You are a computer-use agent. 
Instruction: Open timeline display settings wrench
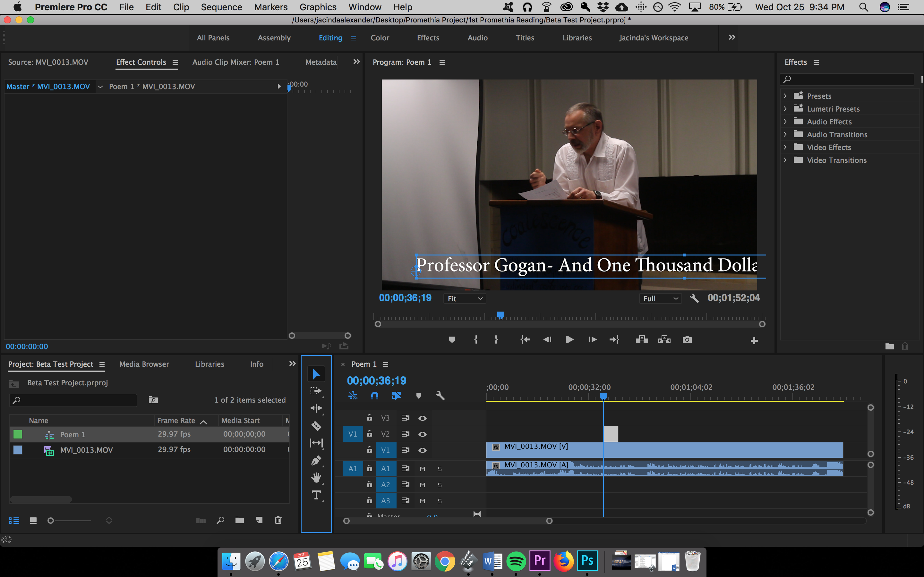click(x=440, y=396)
